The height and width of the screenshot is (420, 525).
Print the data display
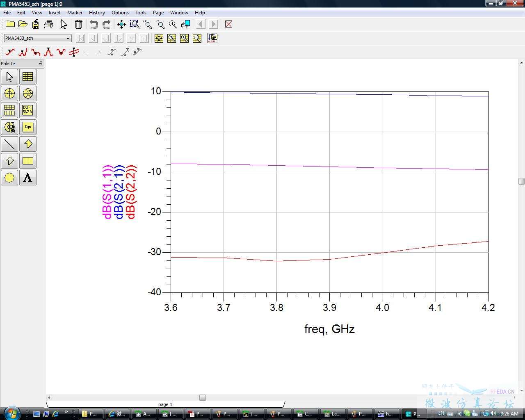click(x=48, y=24)
